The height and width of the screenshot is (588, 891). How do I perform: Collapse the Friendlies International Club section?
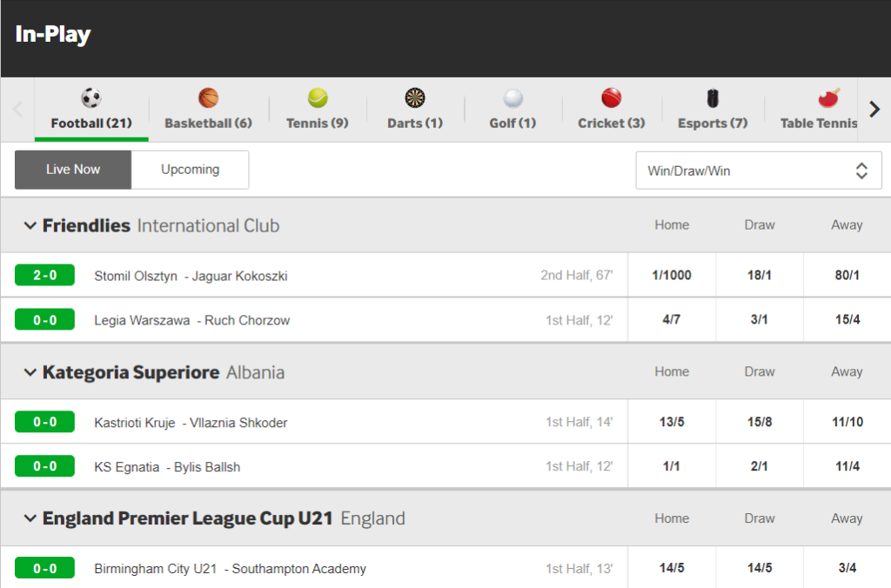[x=30, y=225]
